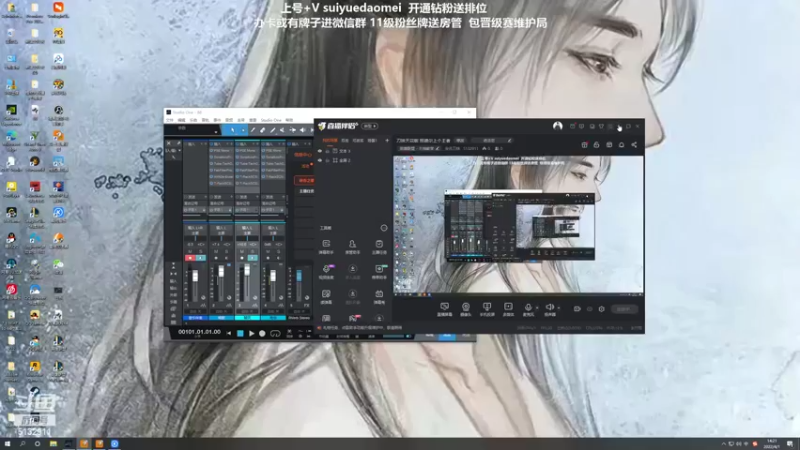Select the orange scene tab in live companion
The width and height of the screenshot is (800, 450).
point(330,140)
